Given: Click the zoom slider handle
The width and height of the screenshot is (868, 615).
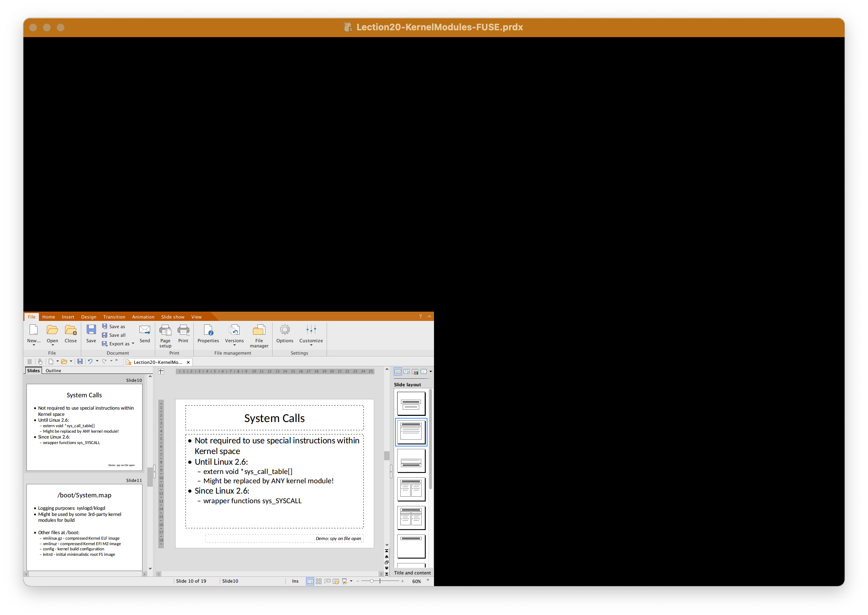Looking at the screenshot, I should (372, 581).
